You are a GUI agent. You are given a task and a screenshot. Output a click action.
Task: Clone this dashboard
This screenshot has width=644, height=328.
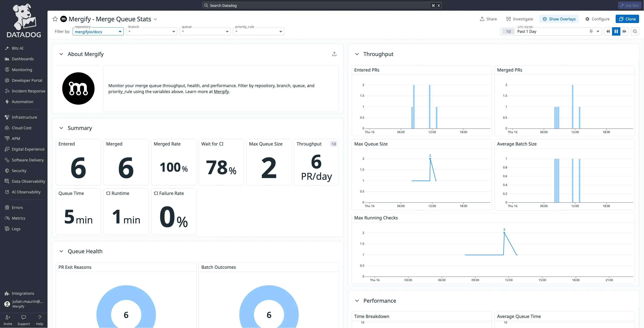click(627, 19)
